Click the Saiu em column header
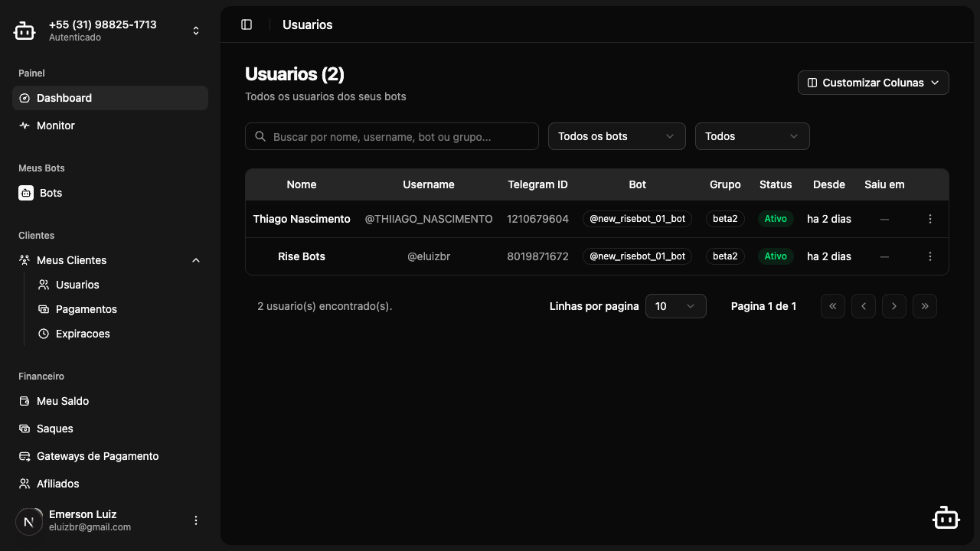The image size is (980, 551). 884,184
